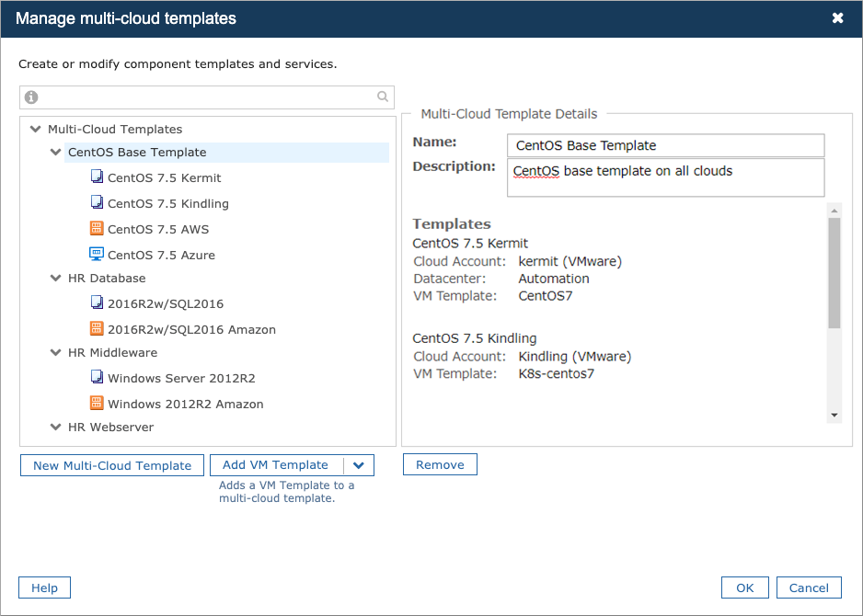Click the details panel scrollbar thumb

tap(834, 273)
